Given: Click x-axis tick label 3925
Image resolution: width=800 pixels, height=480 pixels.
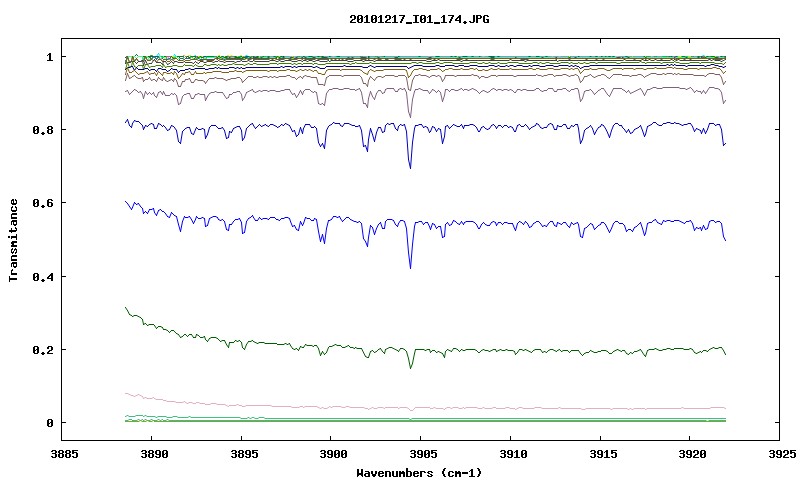Looking at the screenshot, I should point(782,454).
